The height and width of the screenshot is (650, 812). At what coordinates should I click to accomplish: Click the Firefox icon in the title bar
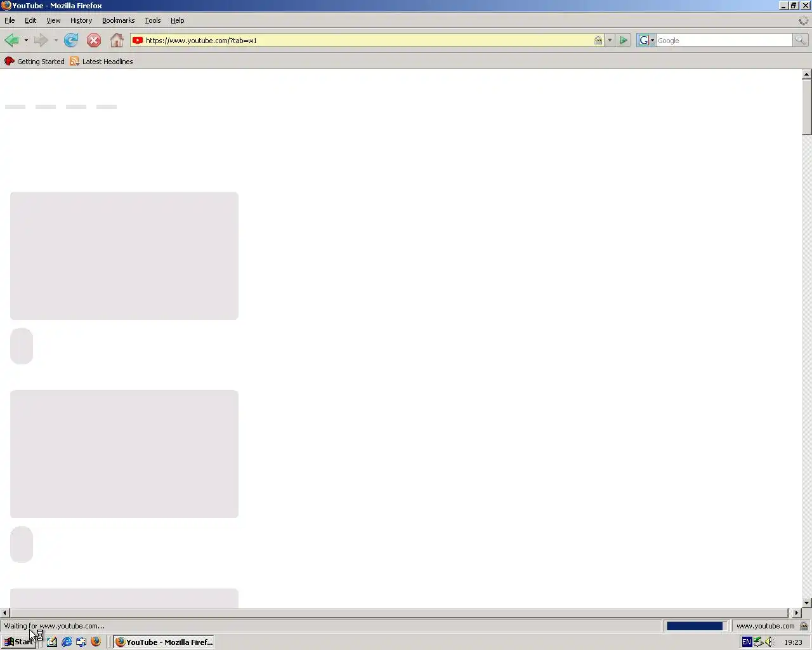[6, 5]
